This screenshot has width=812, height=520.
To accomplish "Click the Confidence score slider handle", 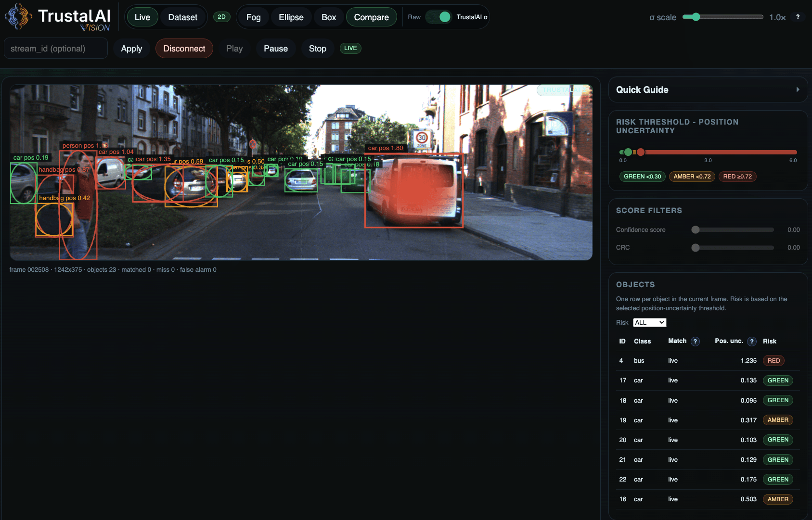I will (x=696, y=230).
